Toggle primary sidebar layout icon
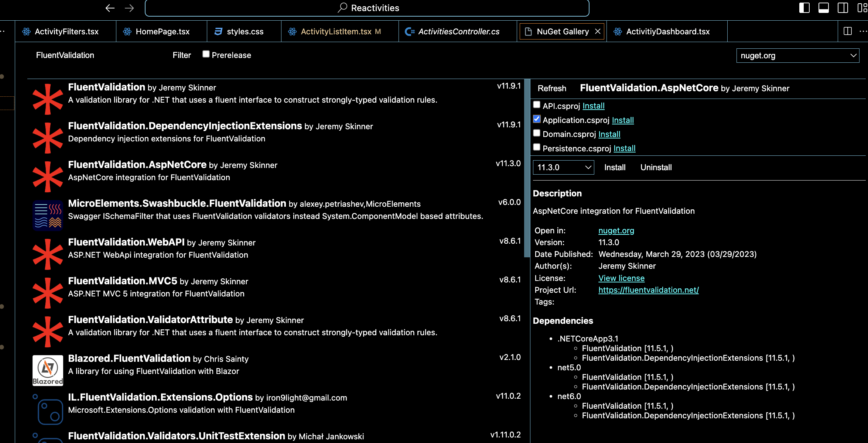This screenshot has height=443, width=868. point(804,8)
